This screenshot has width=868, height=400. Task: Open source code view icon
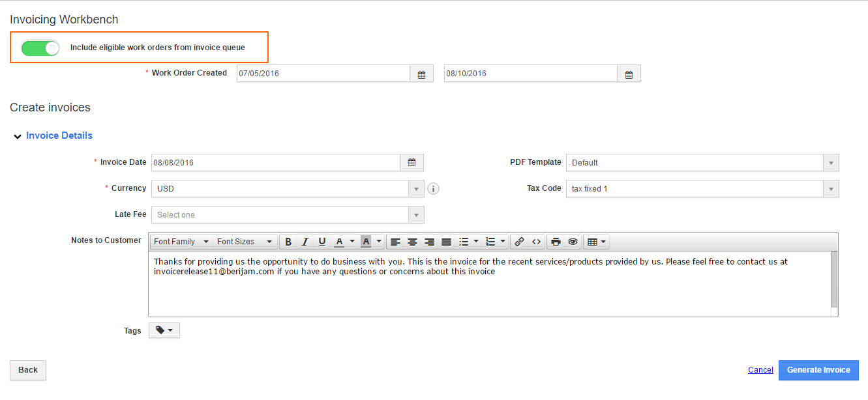(x=536, y=242)
